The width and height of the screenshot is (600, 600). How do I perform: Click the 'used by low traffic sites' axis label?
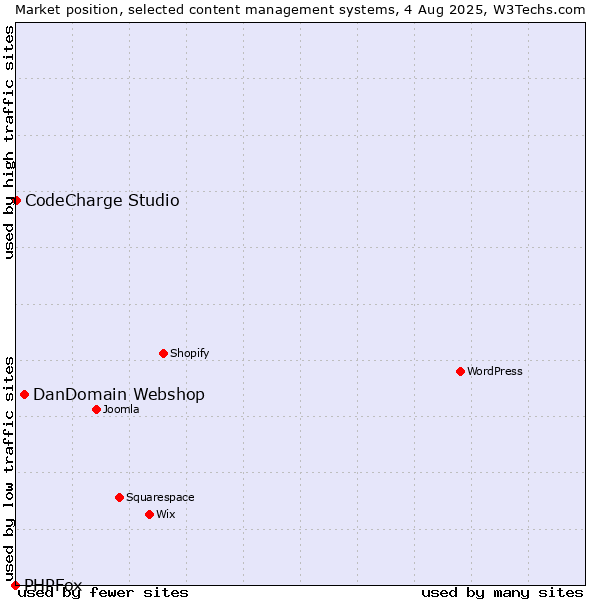pos(8,470)
